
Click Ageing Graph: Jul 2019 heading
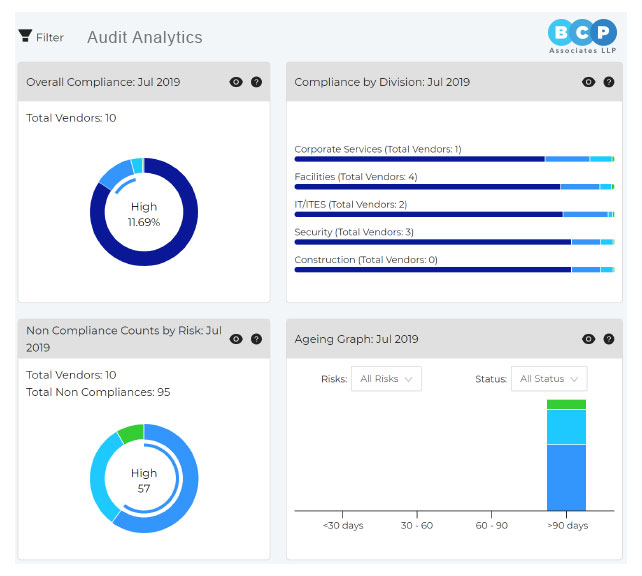tap(356, 339)
